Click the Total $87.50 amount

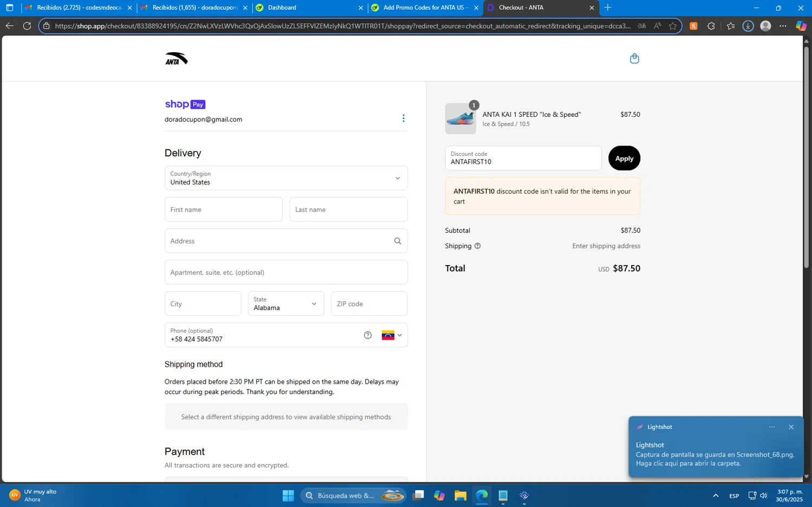pos(626,268)
